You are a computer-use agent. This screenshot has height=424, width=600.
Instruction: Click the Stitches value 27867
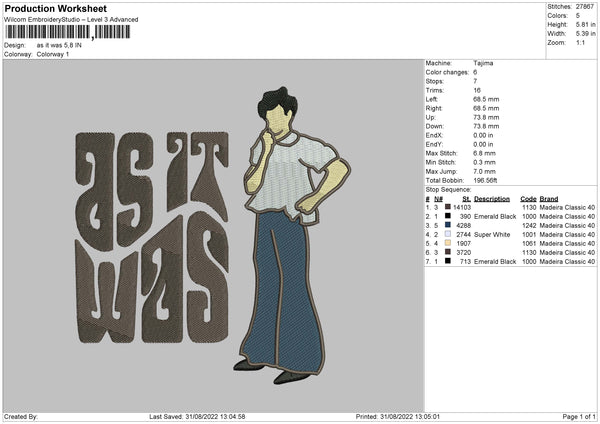(x=585, y=7)
